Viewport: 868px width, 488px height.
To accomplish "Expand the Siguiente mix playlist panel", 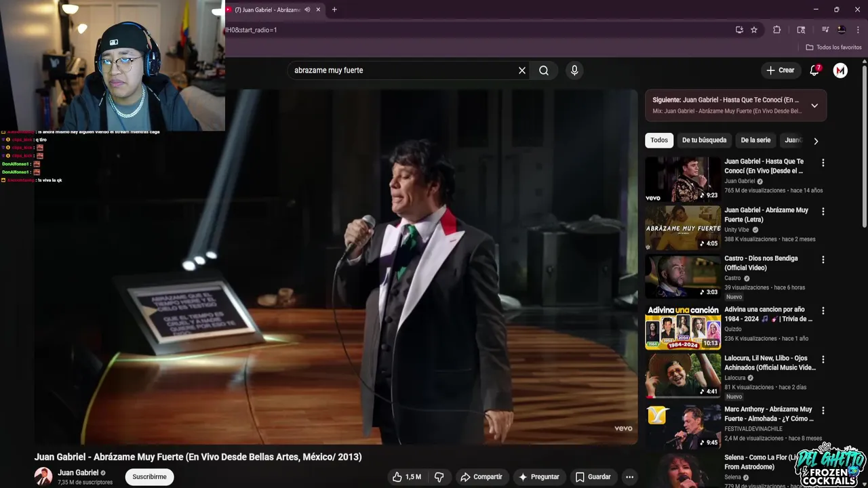I will (x=814, y=106).
